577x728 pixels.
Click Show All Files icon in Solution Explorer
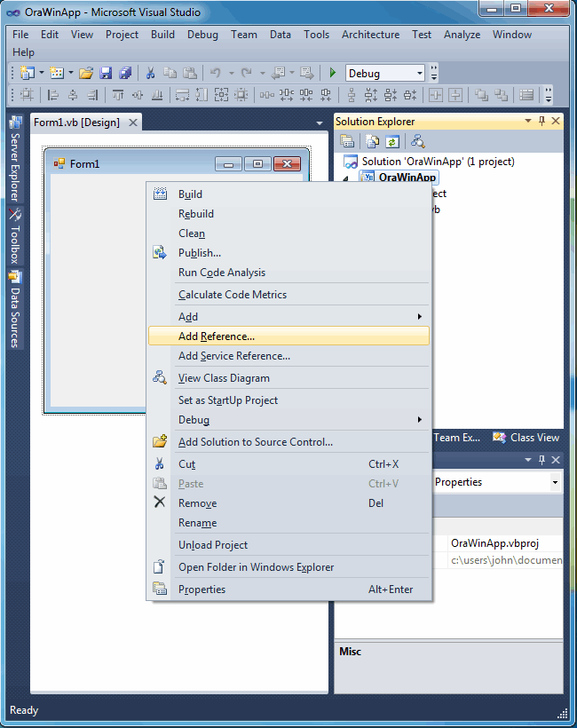[x=372, y=141]
